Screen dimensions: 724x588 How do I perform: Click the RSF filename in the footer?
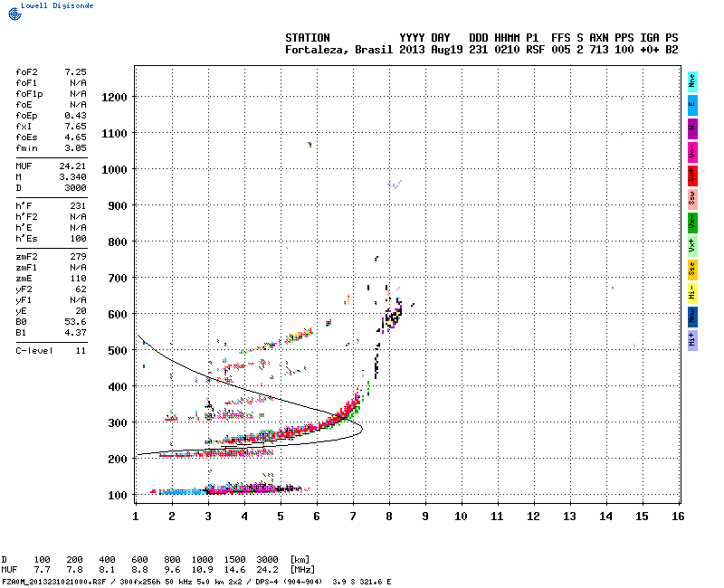54,582
